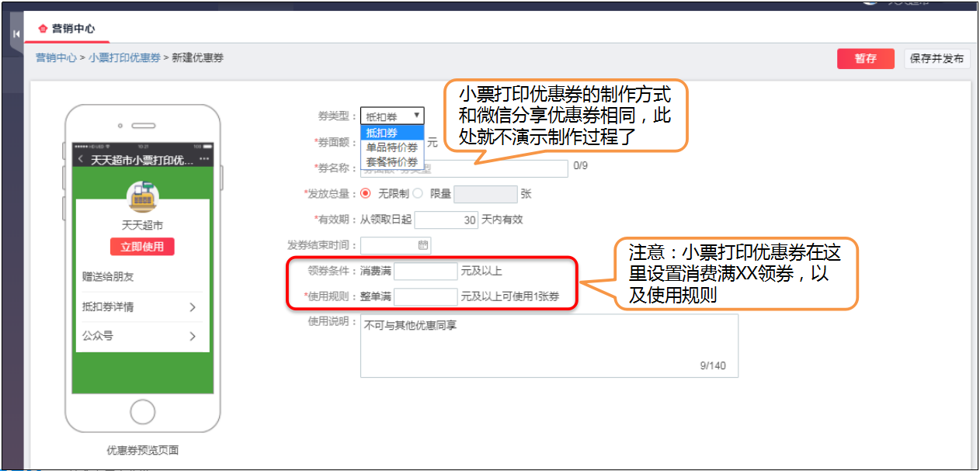Collapse the sidebar using the left arrow icon
This screenshot has width=980, height=471.
click(x=16, y=34)
